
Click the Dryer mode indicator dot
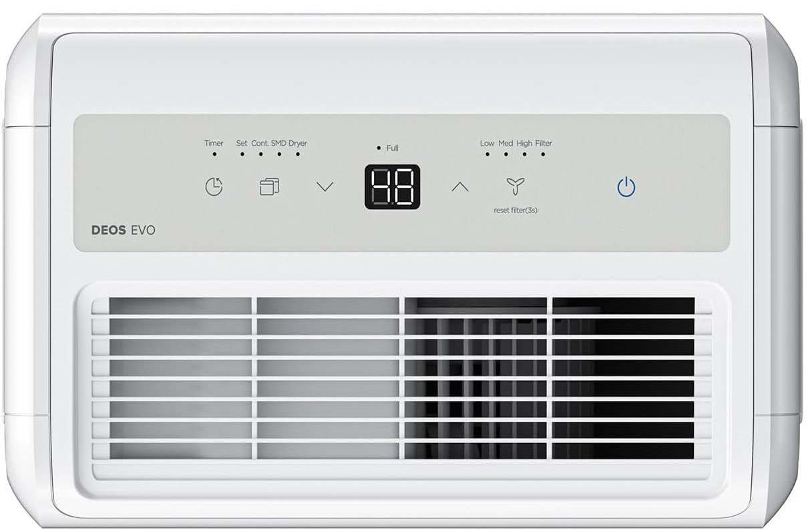(298, 154)
